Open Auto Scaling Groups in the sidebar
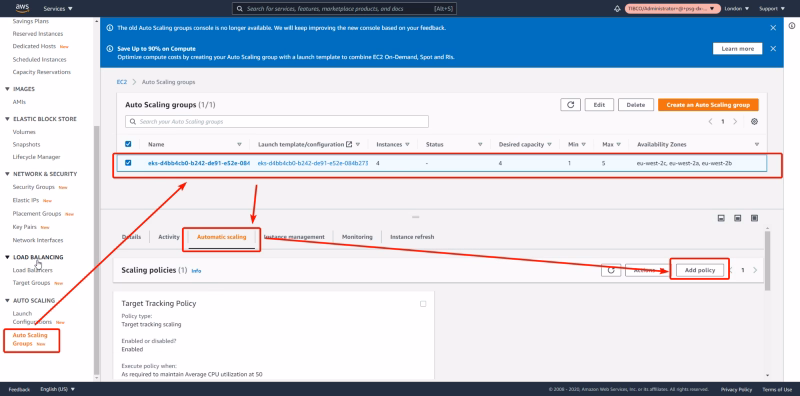Viewport: 800px width, 396px height. (x=30, y=339)
